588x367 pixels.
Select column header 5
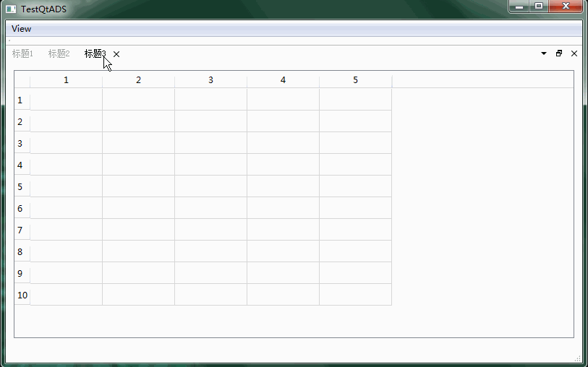356,80
